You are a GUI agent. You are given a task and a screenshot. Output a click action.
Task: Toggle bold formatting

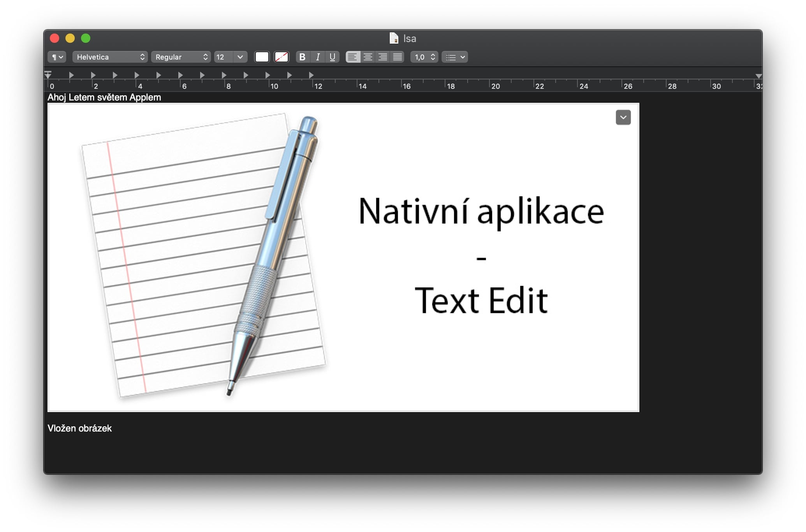pyautogui.click(x=302, y=57)
